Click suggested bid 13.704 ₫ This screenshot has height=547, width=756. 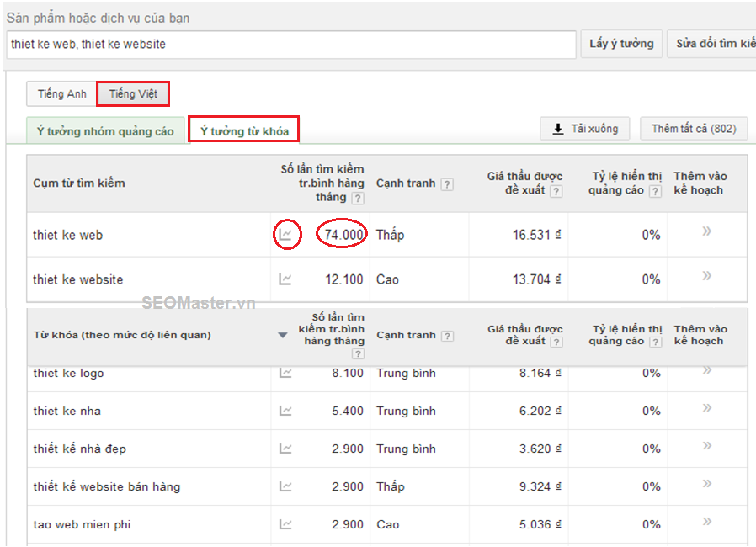tap(536, 279)
